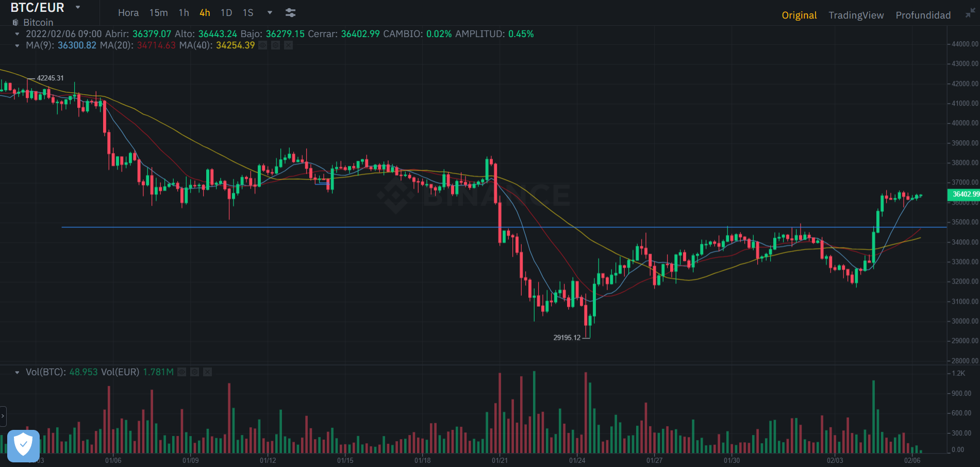Toggle MA indicator visibility eye

point(262,45)
